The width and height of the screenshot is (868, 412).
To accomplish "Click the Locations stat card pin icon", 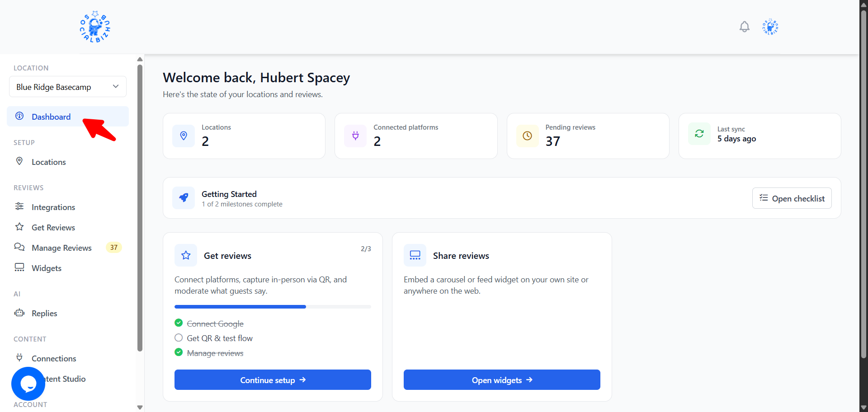I will tap(184, 136).
